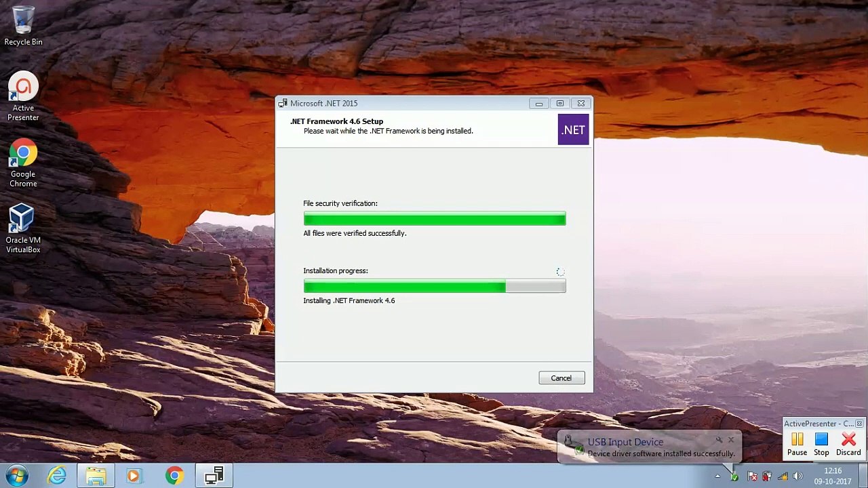Open the Action Center flag tray icon
The image size is (868, 488).
(752, 476)
